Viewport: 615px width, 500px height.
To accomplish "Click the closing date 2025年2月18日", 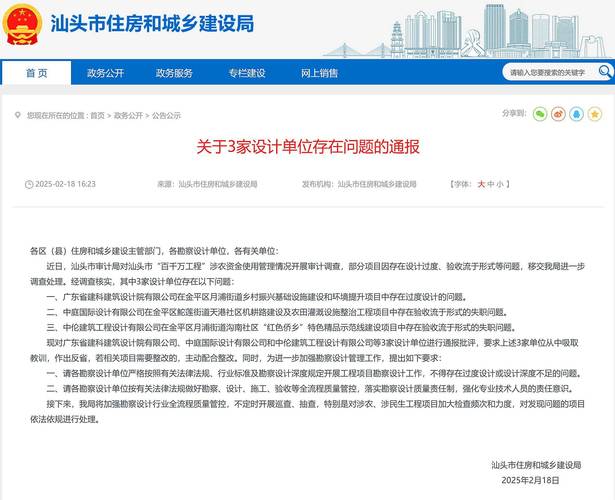I will coord(530,480).
